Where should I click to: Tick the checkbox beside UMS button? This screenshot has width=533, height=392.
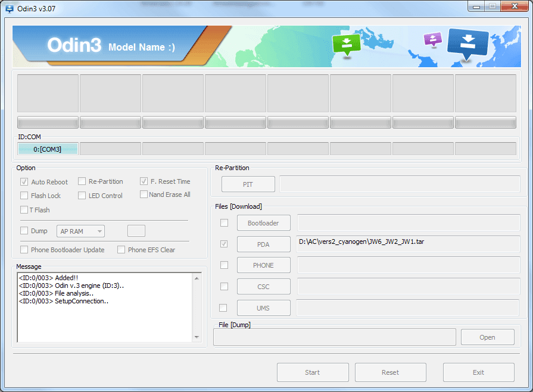223,308
